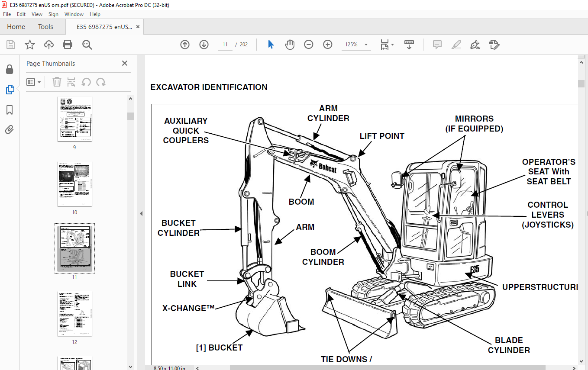
Task: Go to the previous page using the up arrow
Action: tap(185, 45)
